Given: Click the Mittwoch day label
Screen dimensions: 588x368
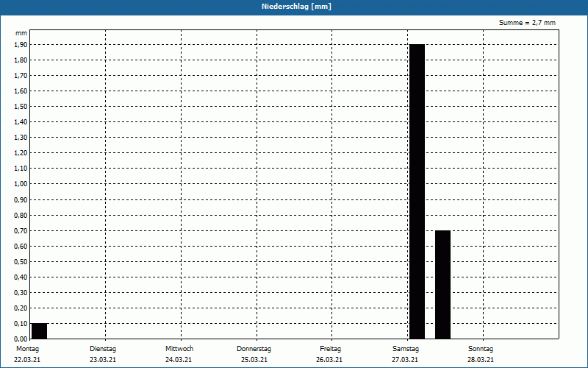Looking at the screenshot, I should pyautogui.click(x=179, y=348).
